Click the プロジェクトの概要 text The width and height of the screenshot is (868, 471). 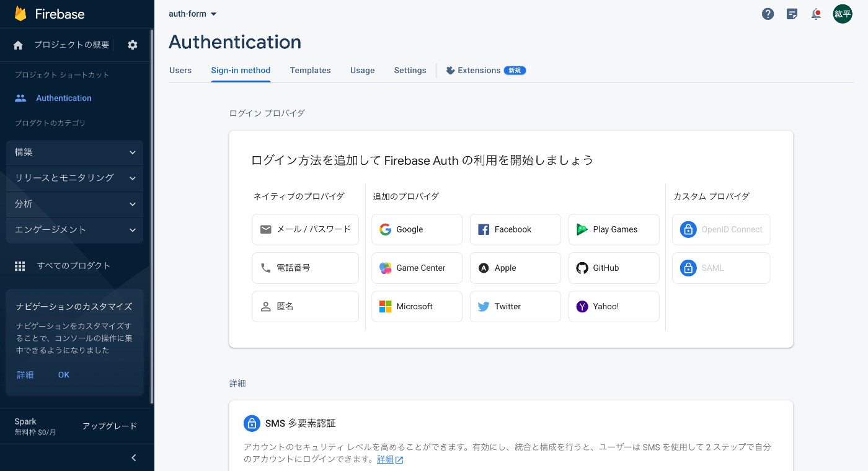point(71,45)
